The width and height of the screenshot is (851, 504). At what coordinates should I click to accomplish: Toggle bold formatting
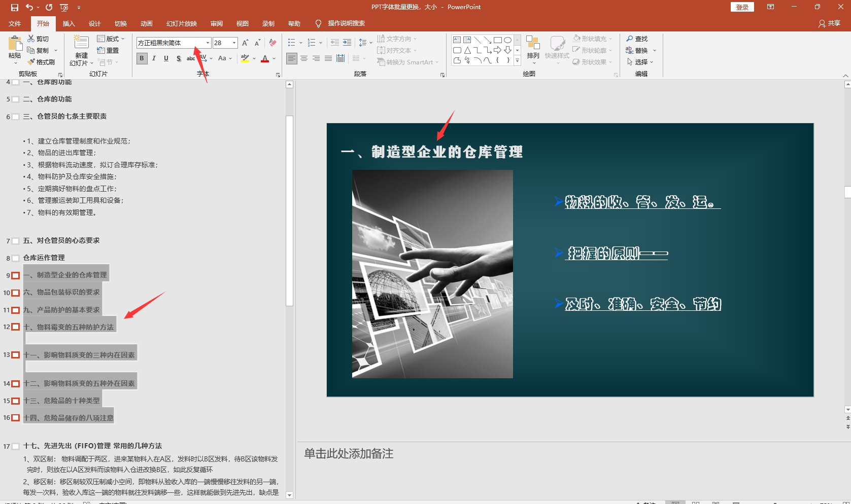pyautogui.click(x=142, y=58)
